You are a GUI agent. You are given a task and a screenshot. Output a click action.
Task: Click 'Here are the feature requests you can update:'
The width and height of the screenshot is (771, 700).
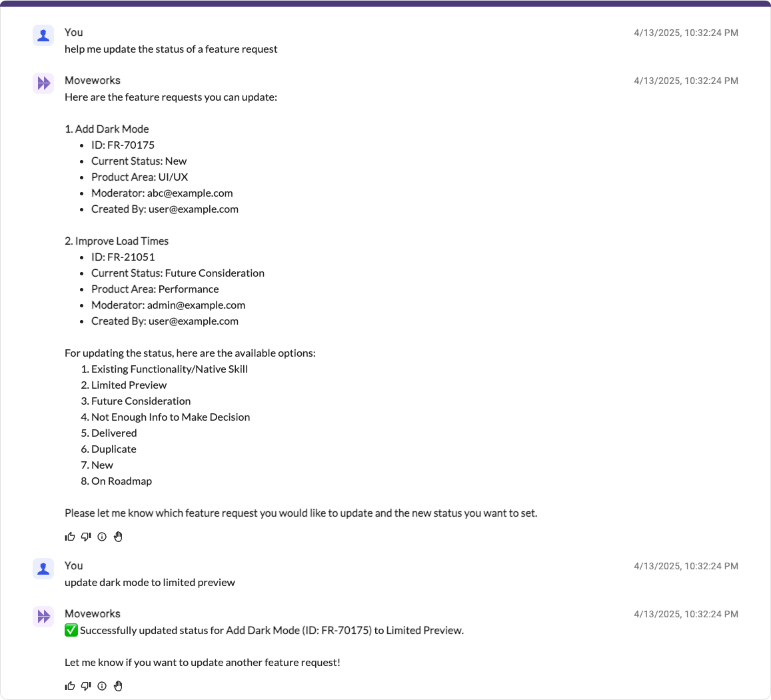pos(171,97)
